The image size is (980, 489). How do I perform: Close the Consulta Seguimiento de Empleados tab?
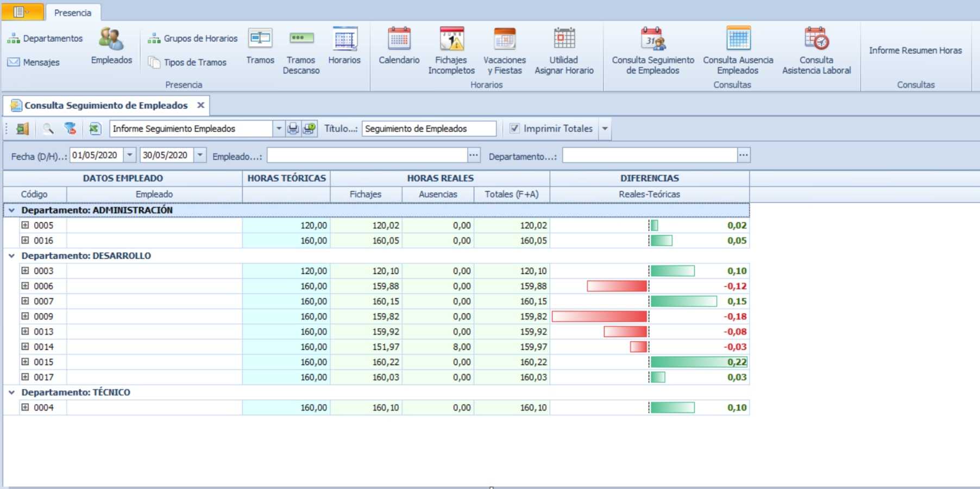coord(200,105)
